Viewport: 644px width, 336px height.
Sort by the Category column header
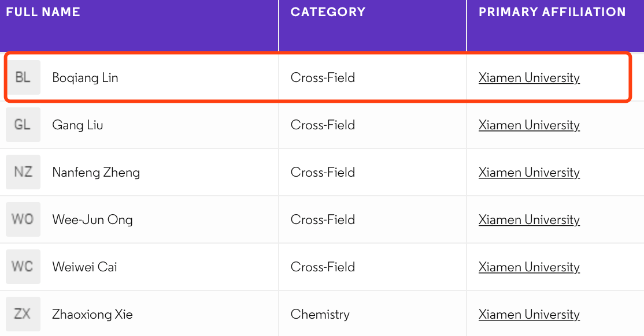328,12
